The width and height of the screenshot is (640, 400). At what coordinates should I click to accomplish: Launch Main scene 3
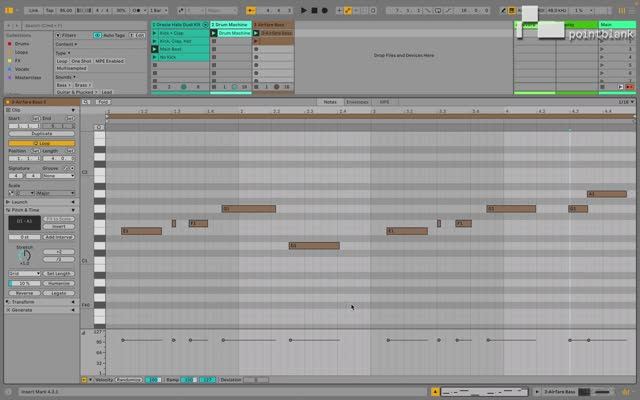[602, 49]
